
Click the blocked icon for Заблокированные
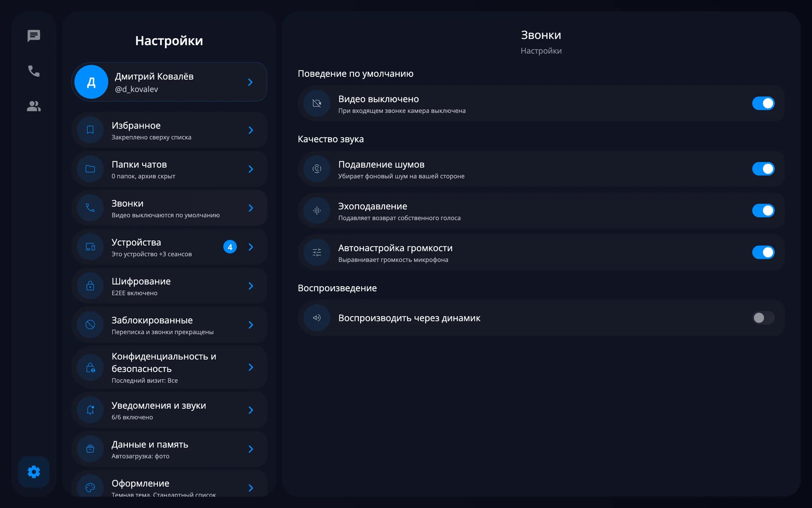tap(90, 325)
